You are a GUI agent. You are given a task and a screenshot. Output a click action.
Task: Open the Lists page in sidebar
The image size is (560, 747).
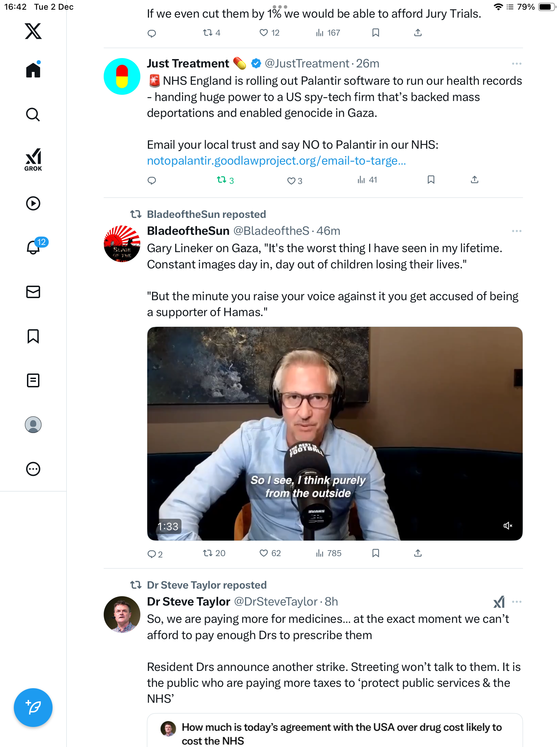pyautogui.click(x=33, y=380)
